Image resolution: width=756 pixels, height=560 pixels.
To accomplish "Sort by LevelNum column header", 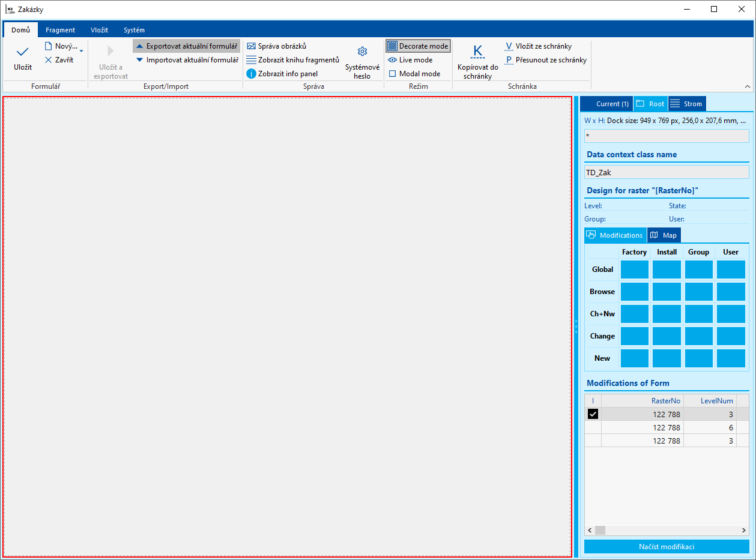I will tap(710, 400).
